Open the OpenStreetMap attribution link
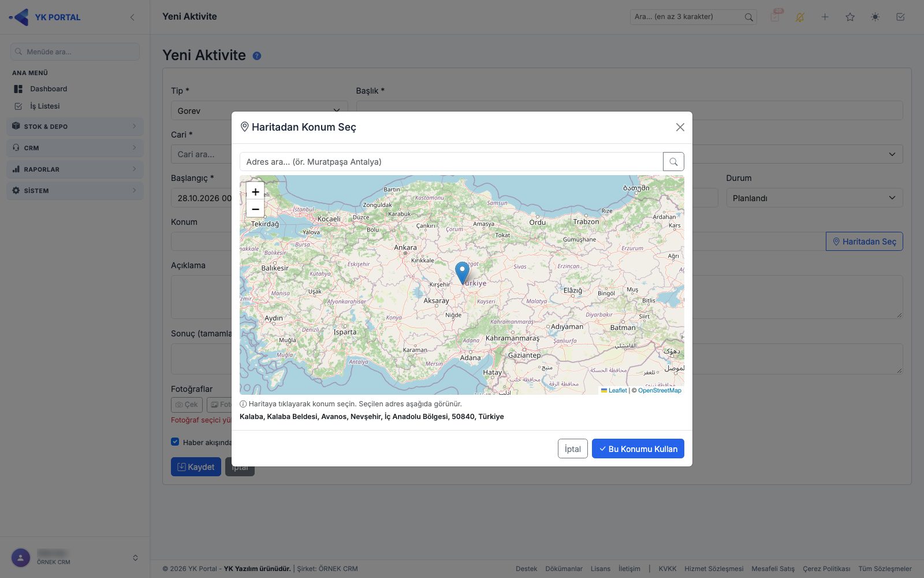The height and width of the screenshot is (578, 924). tap(660, 391)
